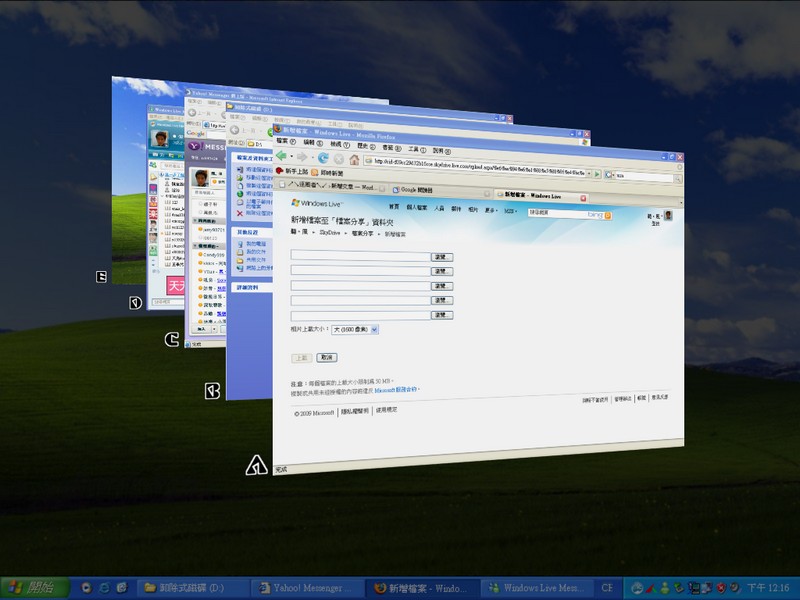Click 取消 cancel button

coord(327,357)
